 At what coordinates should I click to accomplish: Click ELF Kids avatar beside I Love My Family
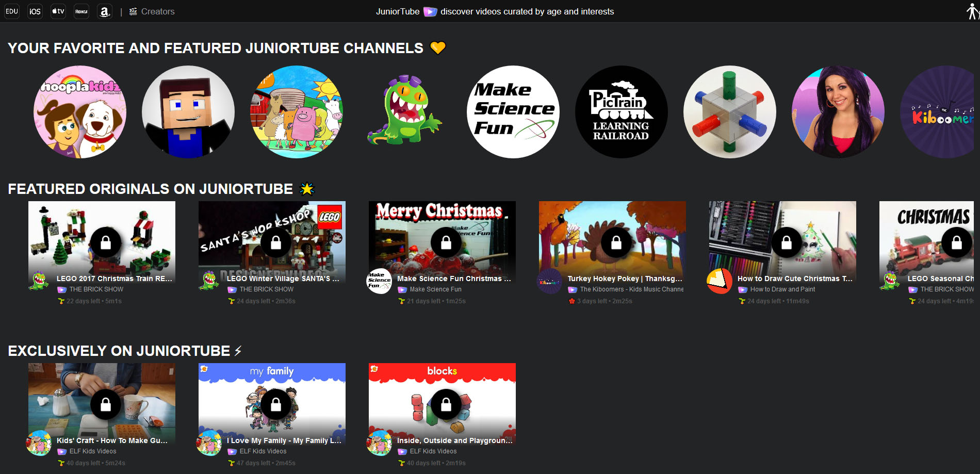click(209, 443)
